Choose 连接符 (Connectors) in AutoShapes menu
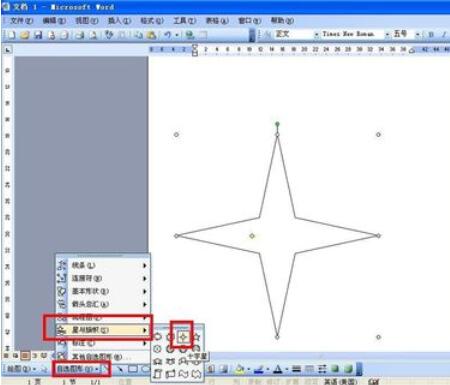The image size is (450, 385). coord(103,278)
